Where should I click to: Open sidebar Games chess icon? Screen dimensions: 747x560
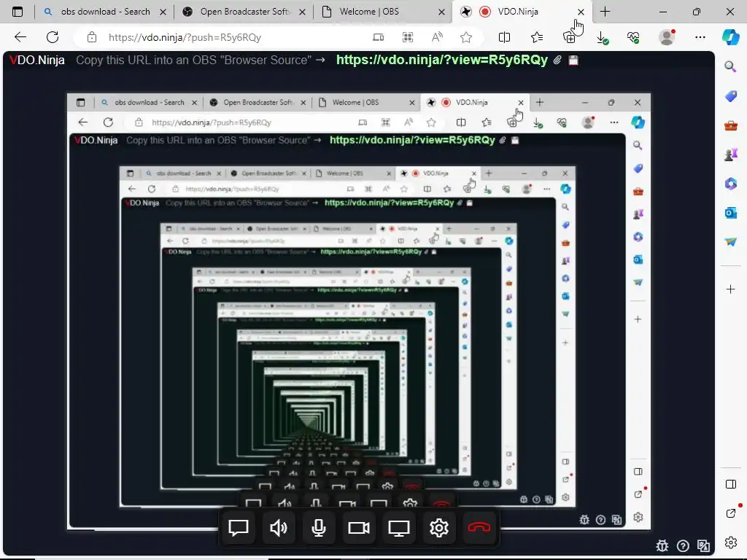pos(730,155)
